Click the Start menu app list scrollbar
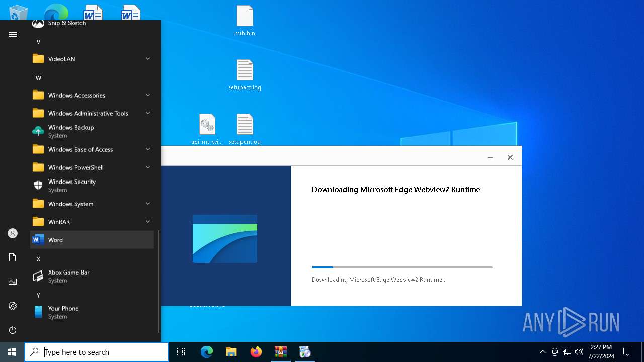 159,282
